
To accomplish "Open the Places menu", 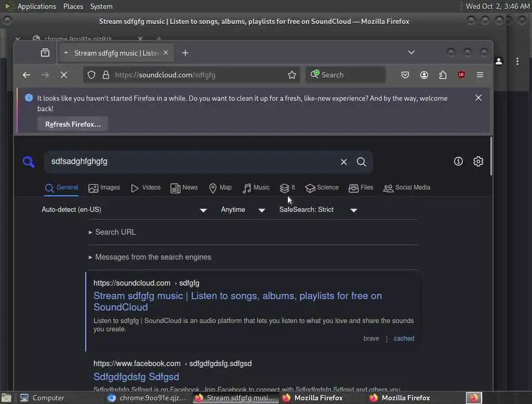I will [x=73, y=6].
